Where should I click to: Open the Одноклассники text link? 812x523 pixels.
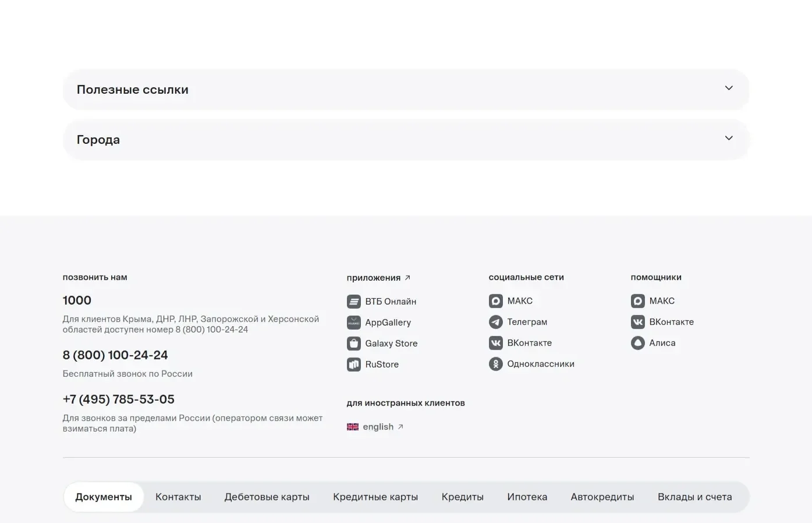(541, 364)
